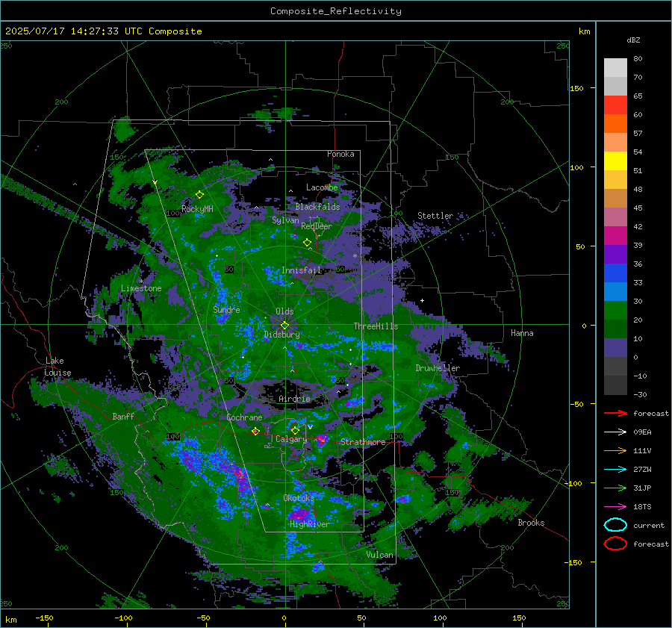
Task: Click the magenta 18TS arrow in the legend
Action: pyautogui.click(x=615, y=507)
